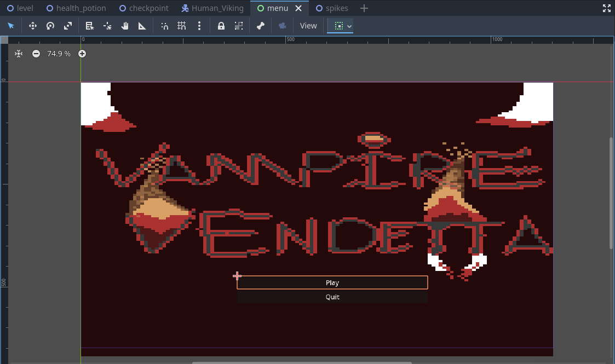Switch to the spikes scene tab

point(332,8)
